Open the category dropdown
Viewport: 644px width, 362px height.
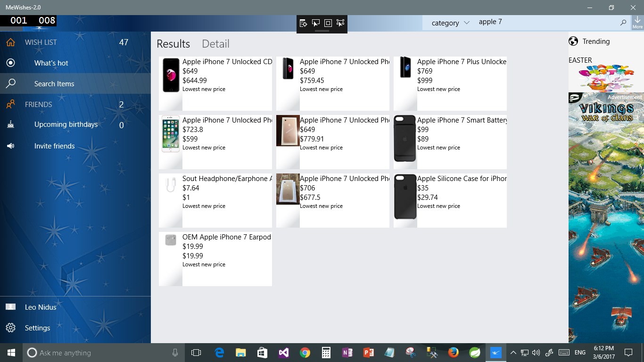(450, 23)
